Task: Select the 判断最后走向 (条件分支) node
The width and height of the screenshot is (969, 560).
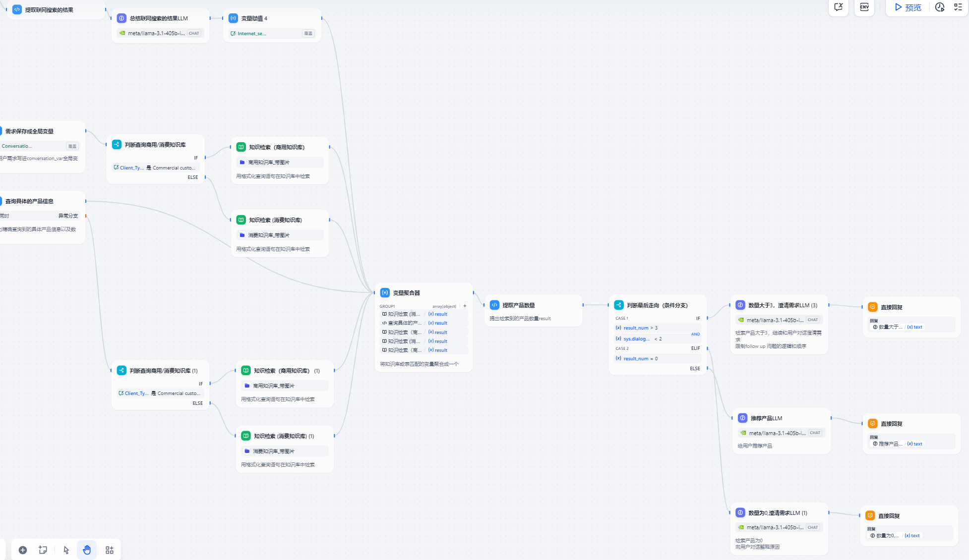Action: pyautogui.click(x=657, y=305)
